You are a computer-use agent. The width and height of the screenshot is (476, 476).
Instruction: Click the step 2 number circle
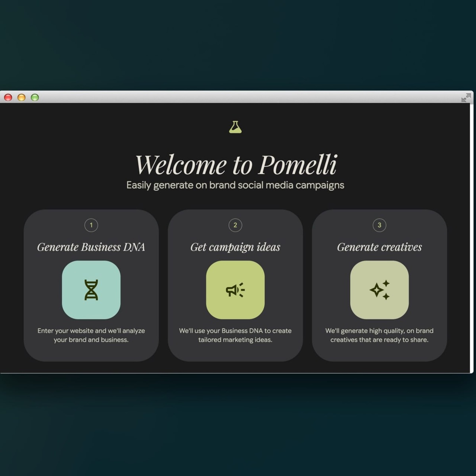(235, 225)
